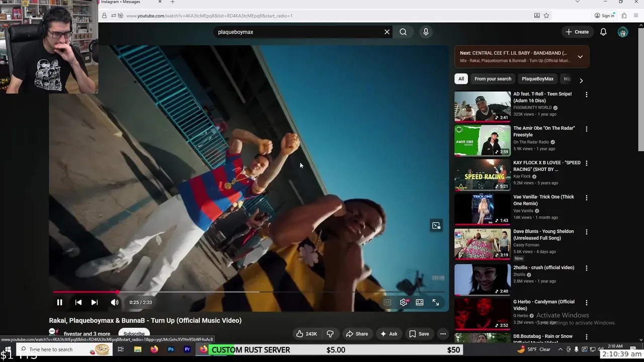644x362 pixels.
Task: Select the All filter chip
Action: (x=461, y=78)
